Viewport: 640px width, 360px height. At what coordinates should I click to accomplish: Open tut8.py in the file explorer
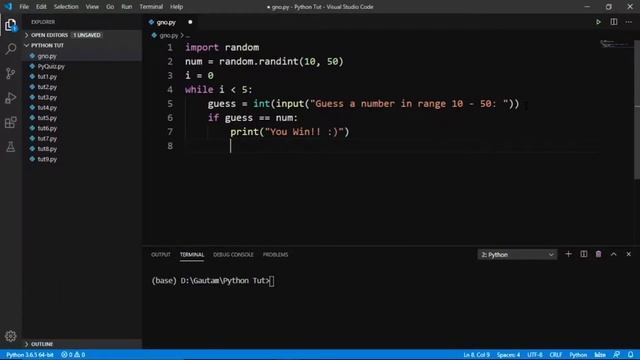(82, 149)
